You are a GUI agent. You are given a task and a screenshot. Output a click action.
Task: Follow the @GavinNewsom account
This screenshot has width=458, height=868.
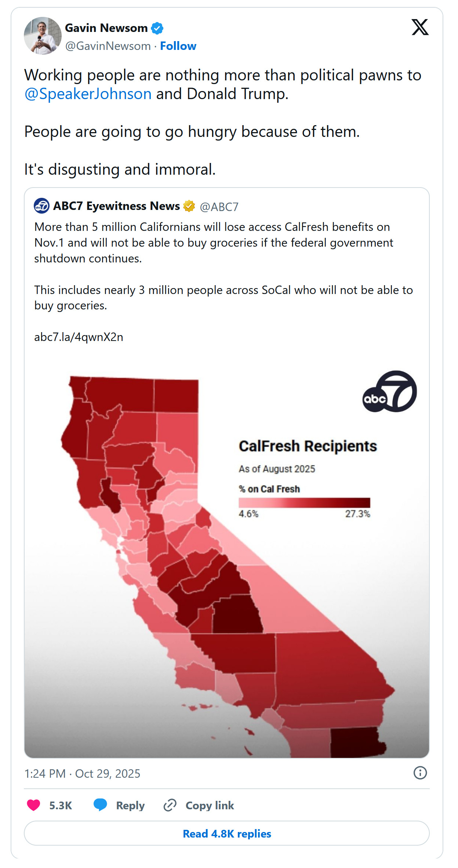[178, 46]
